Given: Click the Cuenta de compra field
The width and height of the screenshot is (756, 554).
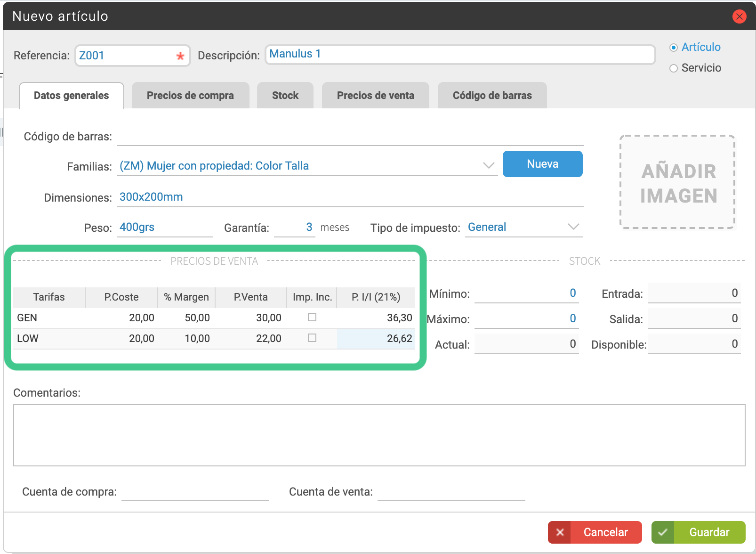Looking at the screenshot, I should click(x=195, y=492).
